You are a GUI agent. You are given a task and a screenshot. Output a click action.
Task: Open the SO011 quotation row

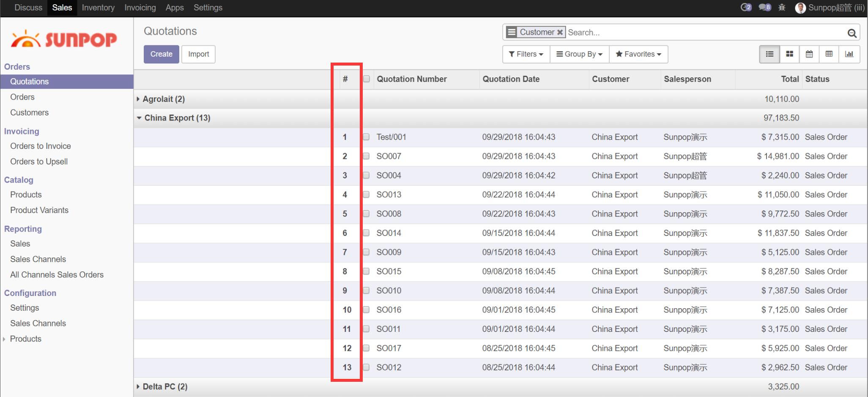(x=501, y=329)
